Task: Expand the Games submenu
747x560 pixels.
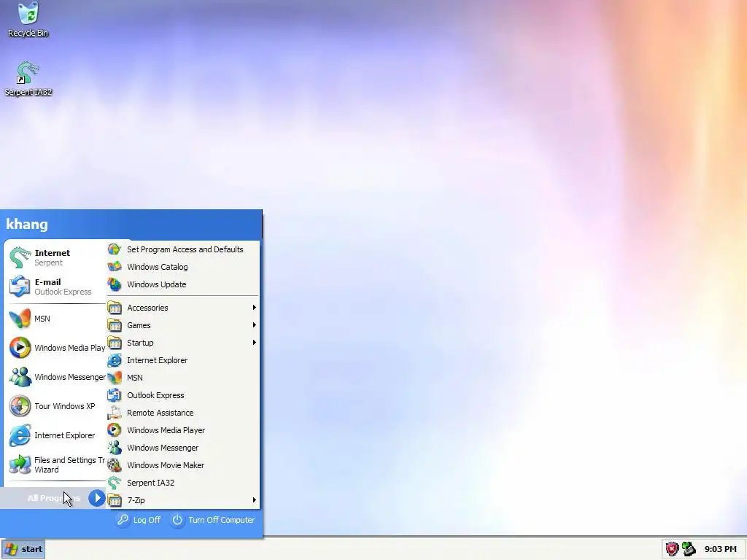Action: tap(183, 325)
